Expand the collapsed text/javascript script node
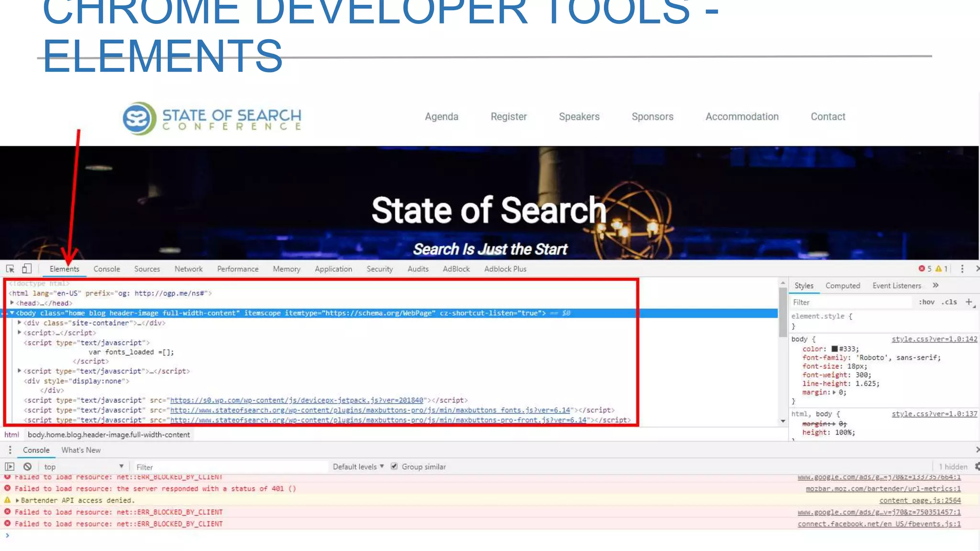980x551 pixels. [x=20, y=371]
